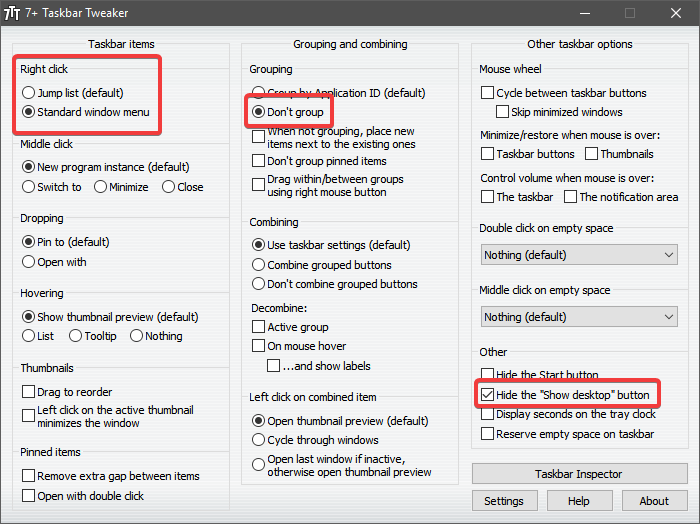Open the Help button
This screenshot has width=700, height=524.
coord(578,501)
